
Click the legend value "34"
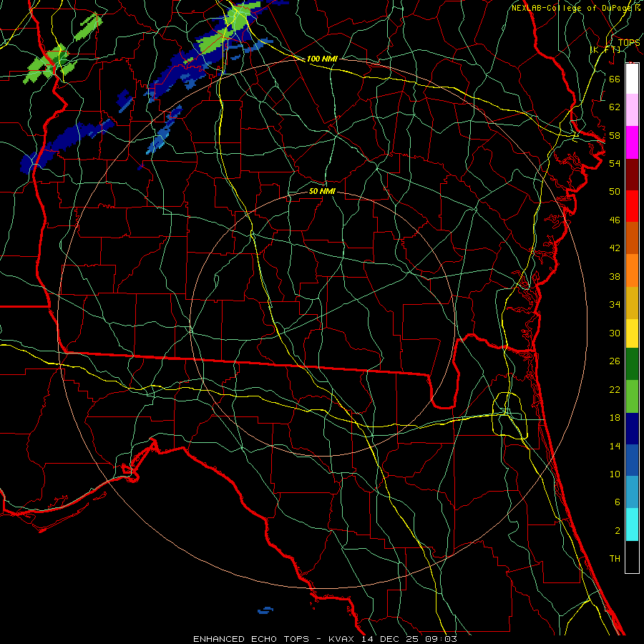[x=615, y=305]
